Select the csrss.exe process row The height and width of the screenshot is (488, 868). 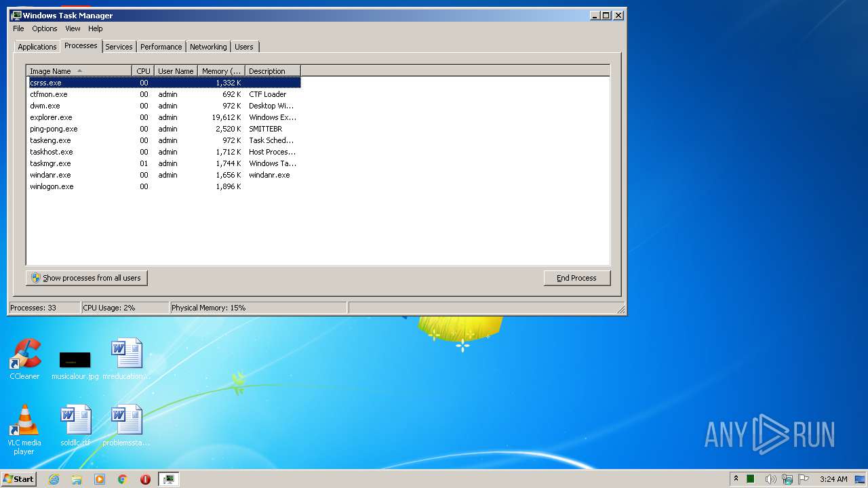pyautogui.click(x=163, y=83)
